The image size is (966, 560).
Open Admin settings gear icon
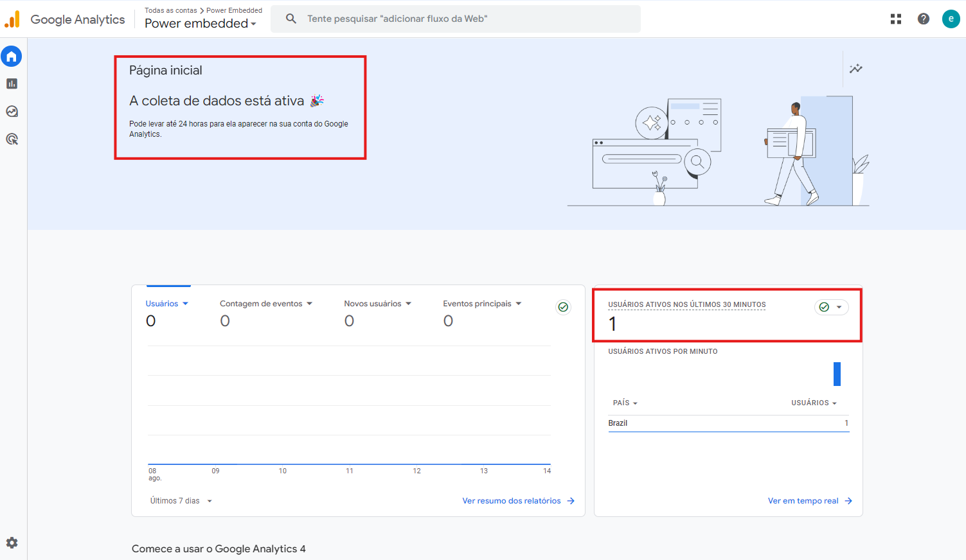click(x=12, y=543)
